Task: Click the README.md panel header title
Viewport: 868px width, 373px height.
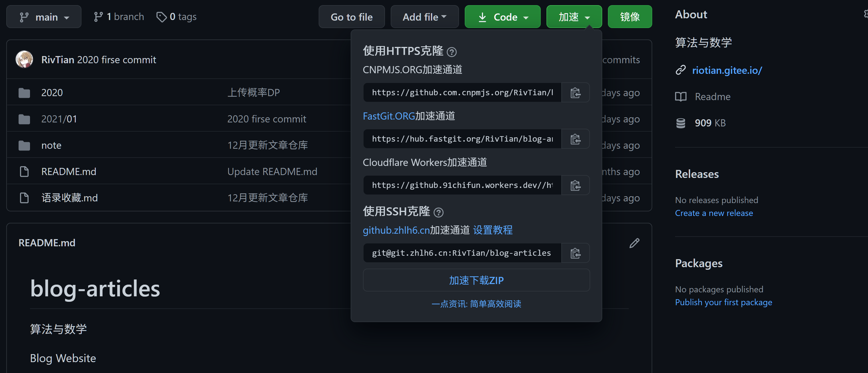Action: coord(47,243)
